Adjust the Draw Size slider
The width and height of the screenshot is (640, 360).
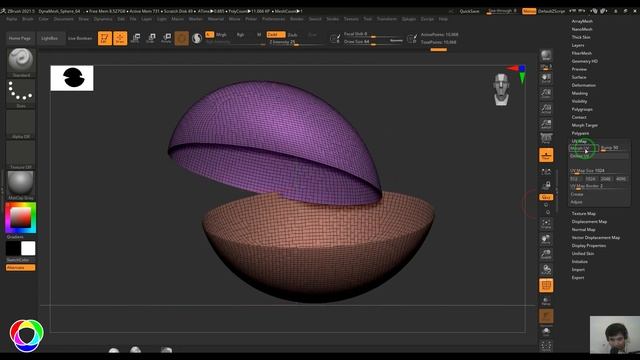tap(373, 42)
